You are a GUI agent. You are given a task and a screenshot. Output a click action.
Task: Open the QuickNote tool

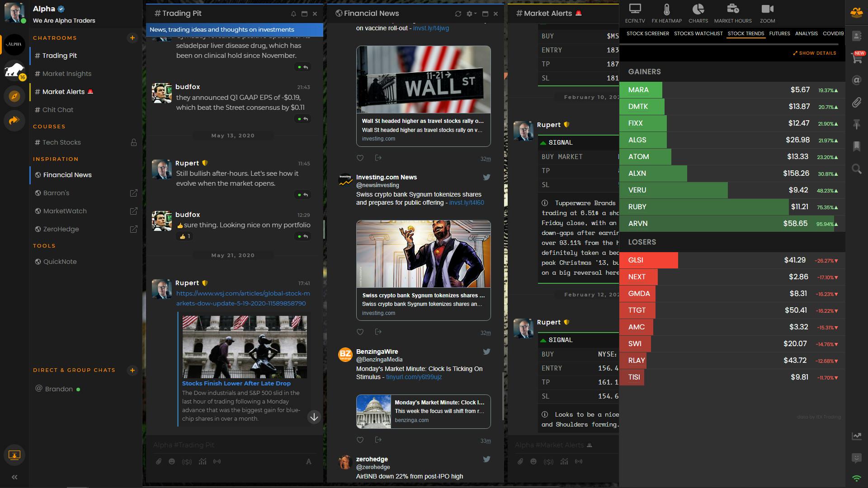coord(86,262)
